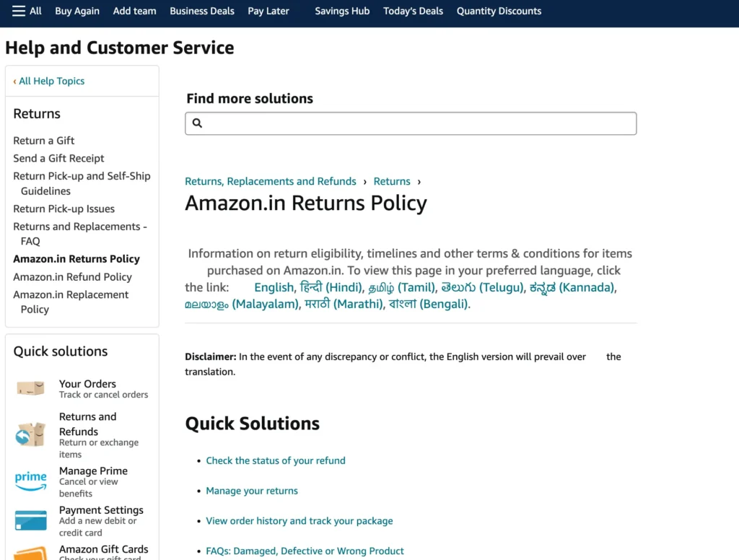Open Amazon.in Refund Policy in the sidebar
Image resolution: width=739 pixels, height=560 pixels.
click(x=72, y=276)
